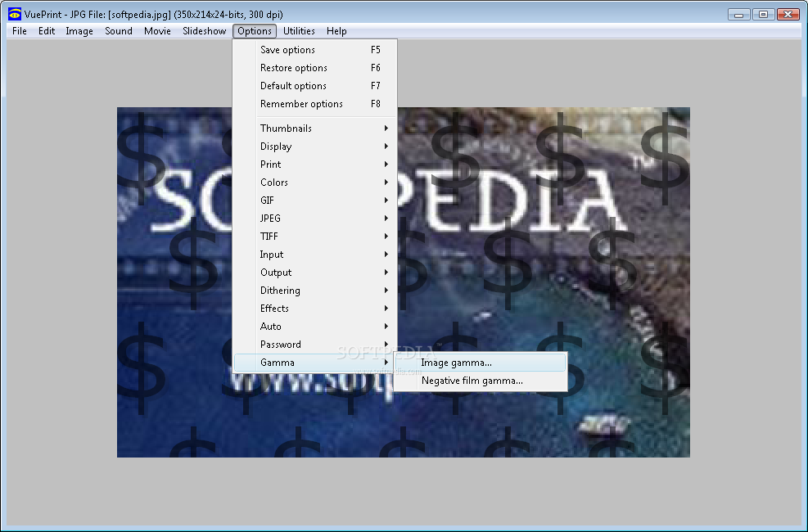Screen dimensions: 808x532
Task: Open the Image menu
Action: [x=79, y=31]
